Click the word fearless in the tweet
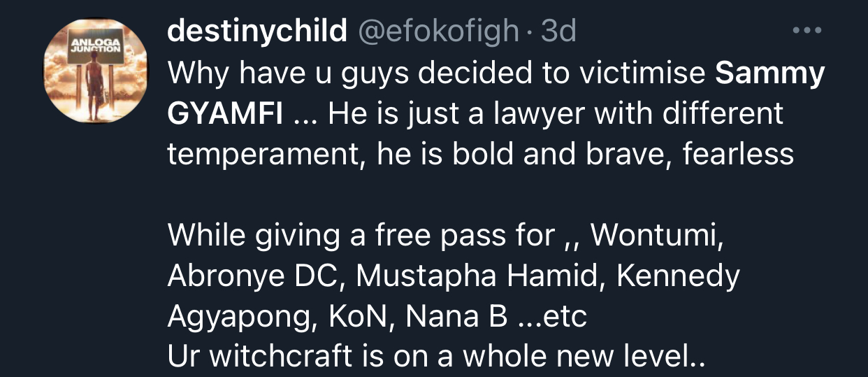This screenshot has height=377, width=868. coord(738,154)
